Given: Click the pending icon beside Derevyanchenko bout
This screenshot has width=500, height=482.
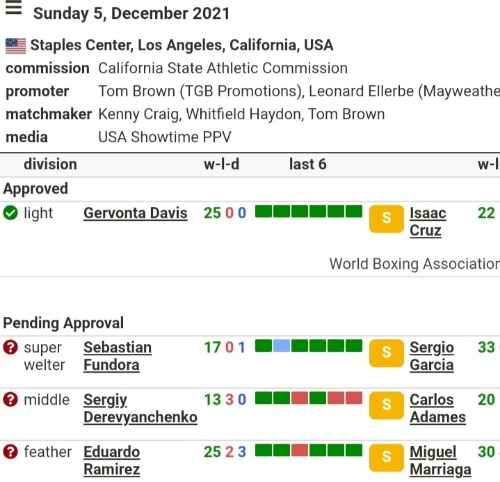Looking at the screenshot, I should click(x=11, y=399).
